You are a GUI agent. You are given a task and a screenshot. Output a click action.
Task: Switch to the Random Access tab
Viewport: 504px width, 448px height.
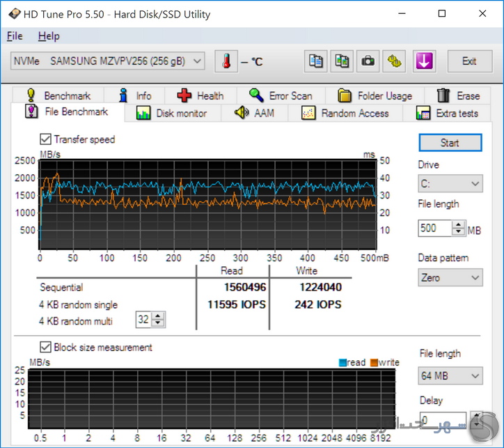tap(345, 113)
